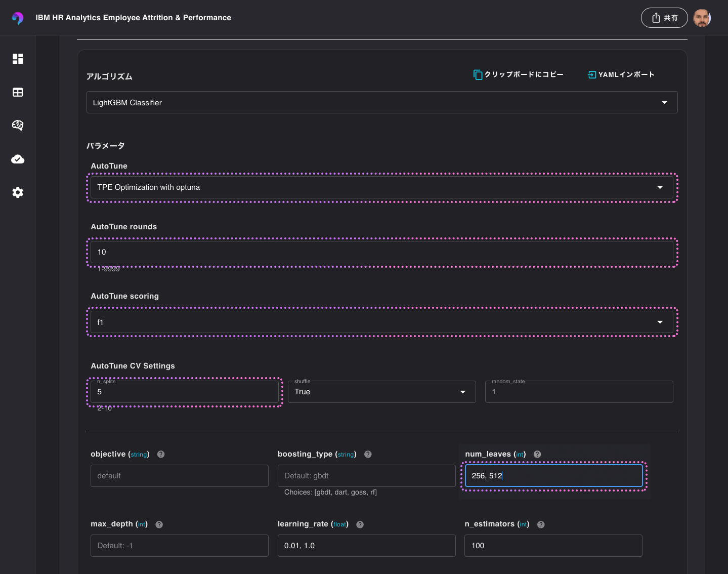Expand the LightGBM Classifier algorithm dropdown
This screenshot has width=728, height=574.
coord(381,102)
